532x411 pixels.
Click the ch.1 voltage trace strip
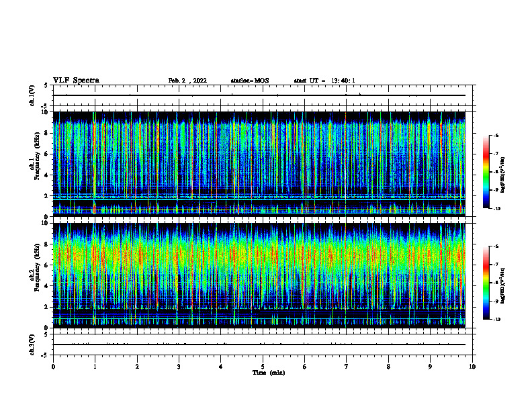tap(263, 95)
